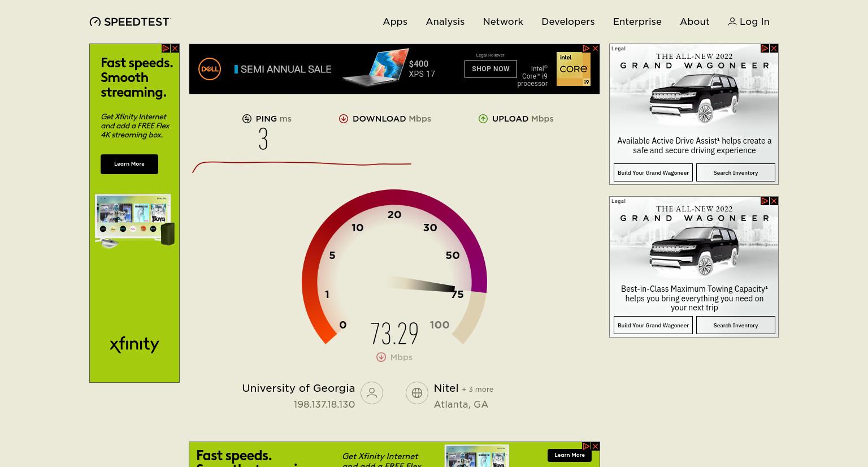Click AdChoices icon on the Dell banner
868x467 pixels.
(586, 49)
